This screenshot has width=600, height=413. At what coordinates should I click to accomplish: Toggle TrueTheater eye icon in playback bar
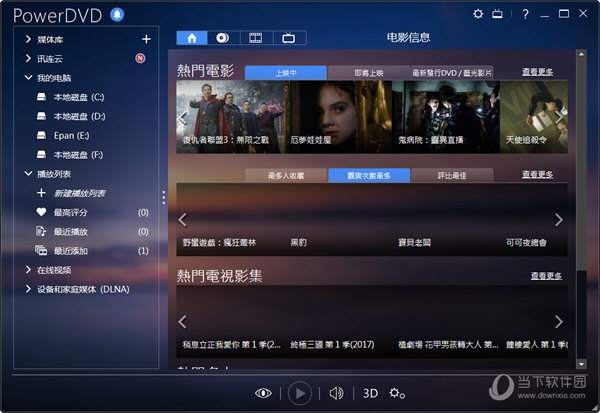point(263,393)
